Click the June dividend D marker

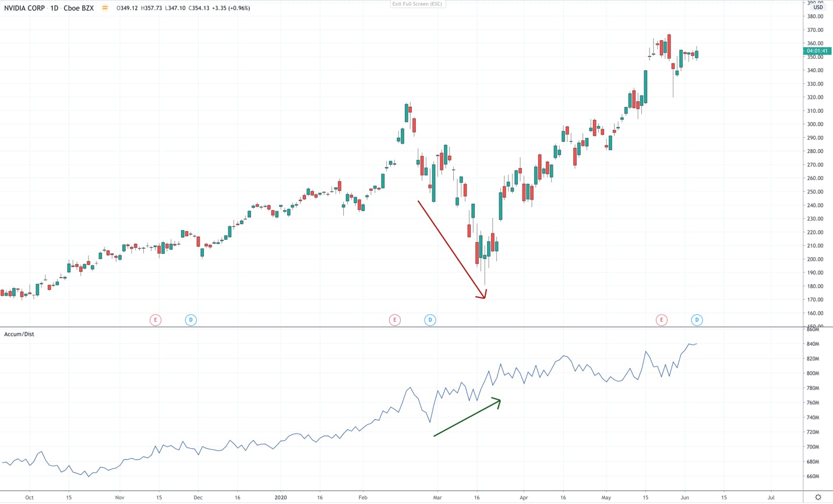[697, 320]
